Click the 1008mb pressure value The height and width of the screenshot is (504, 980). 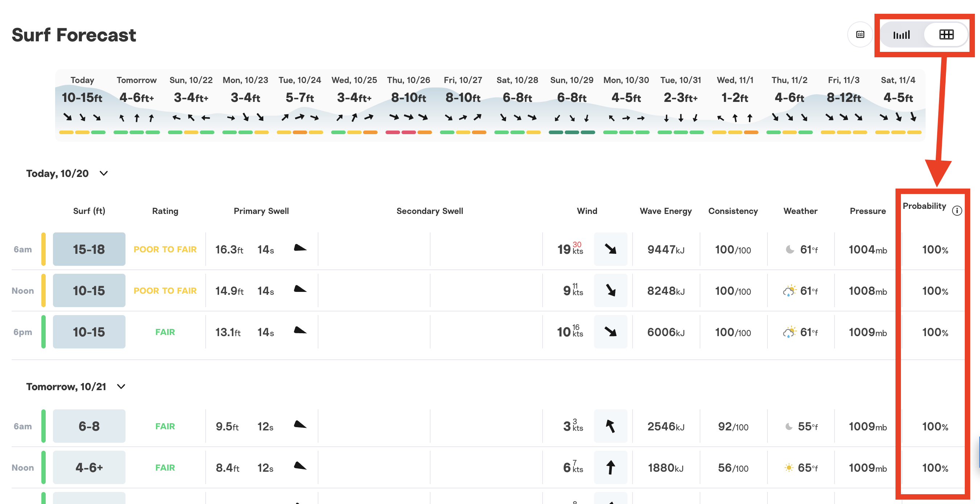tap(868, 291)
